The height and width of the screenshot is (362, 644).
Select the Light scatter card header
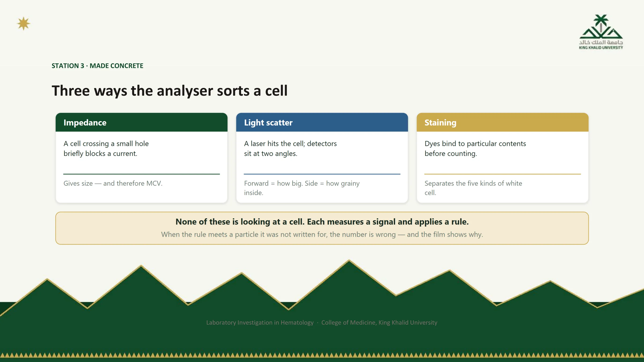pos(322,122)
